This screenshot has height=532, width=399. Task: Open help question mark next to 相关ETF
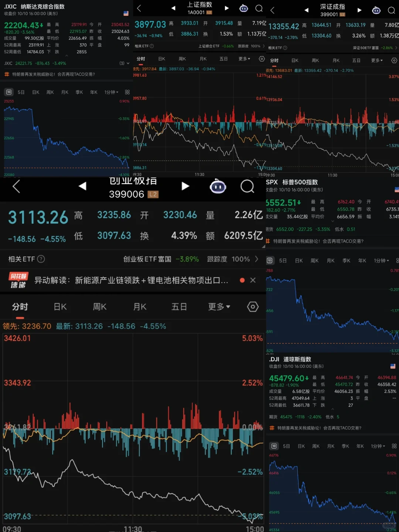(41, 259)
